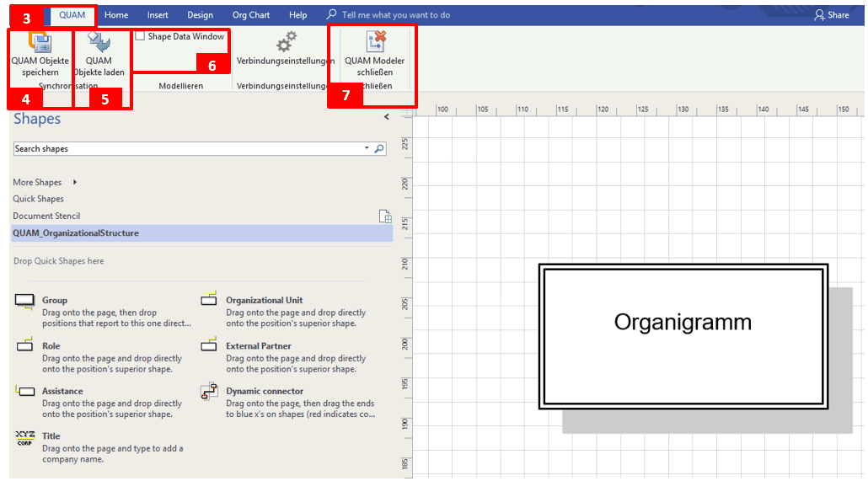Click the Share button

click(831, 15)
